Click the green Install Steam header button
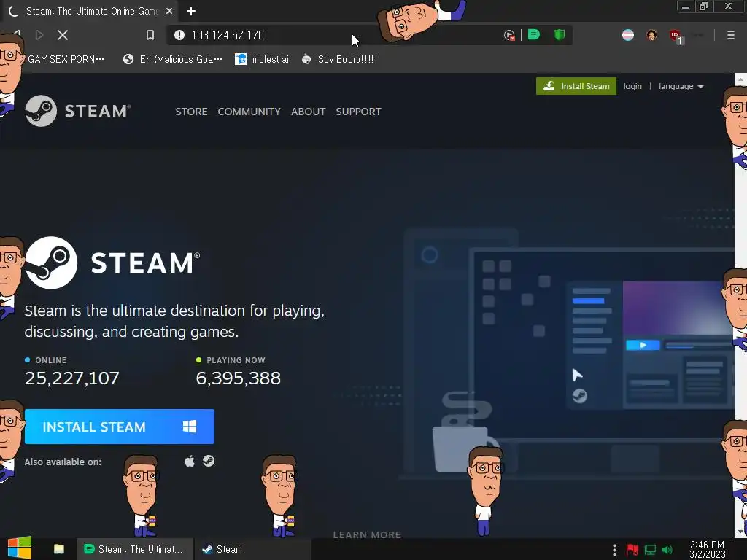Screen dimensions: 747x560 point(576,86)
